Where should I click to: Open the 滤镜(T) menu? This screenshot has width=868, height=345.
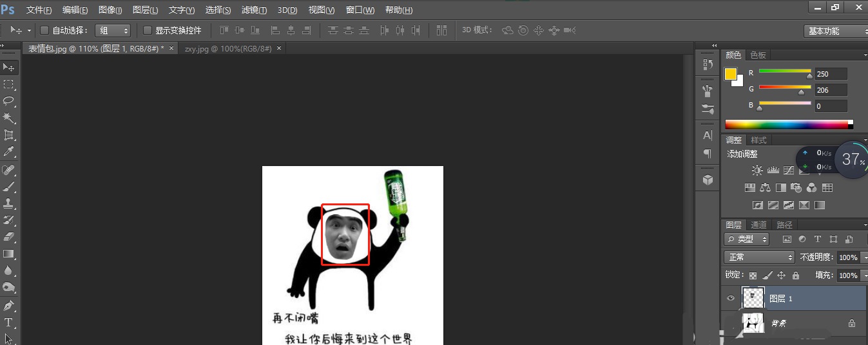point(254,10)
